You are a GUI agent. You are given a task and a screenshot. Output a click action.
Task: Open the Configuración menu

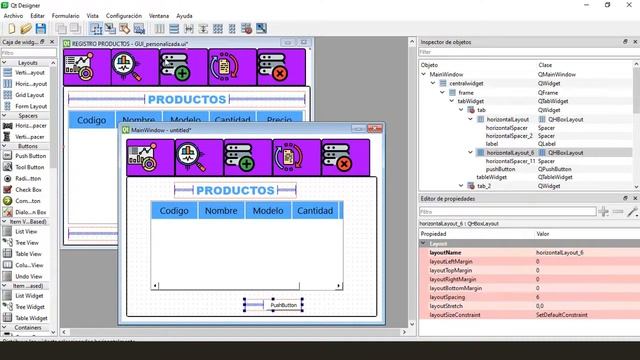coord(124,16)
